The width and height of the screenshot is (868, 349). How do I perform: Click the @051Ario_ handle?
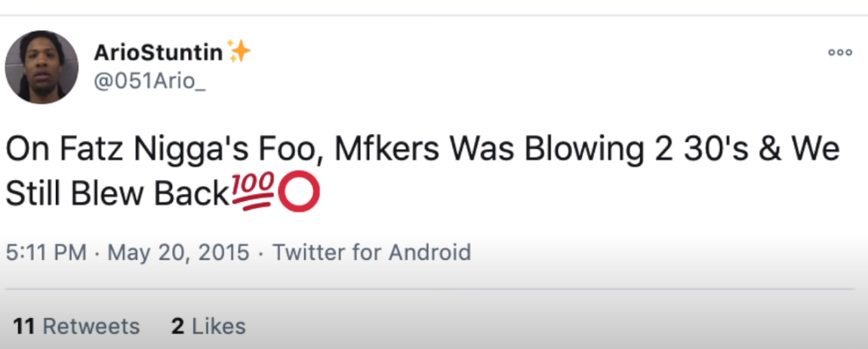(x=149, y=82)
